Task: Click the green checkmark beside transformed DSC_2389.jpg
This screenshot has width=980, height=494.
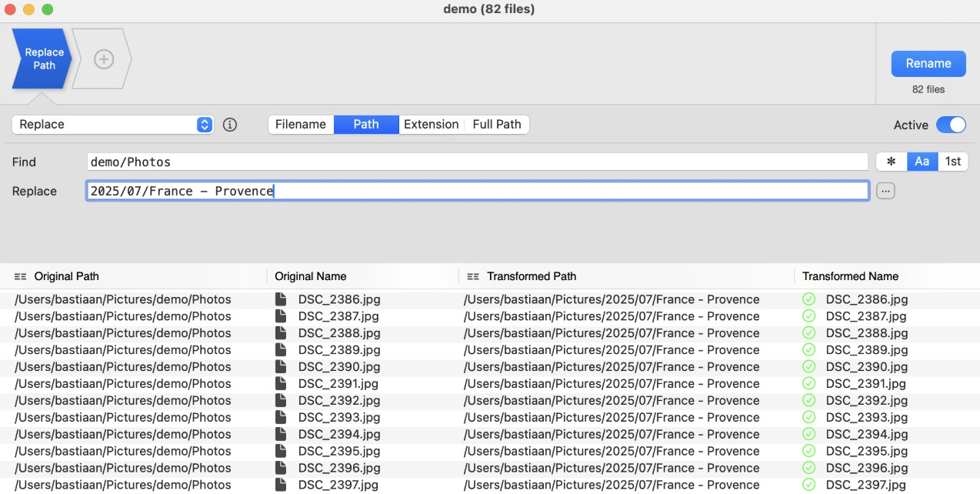Action: coord(808,350)
